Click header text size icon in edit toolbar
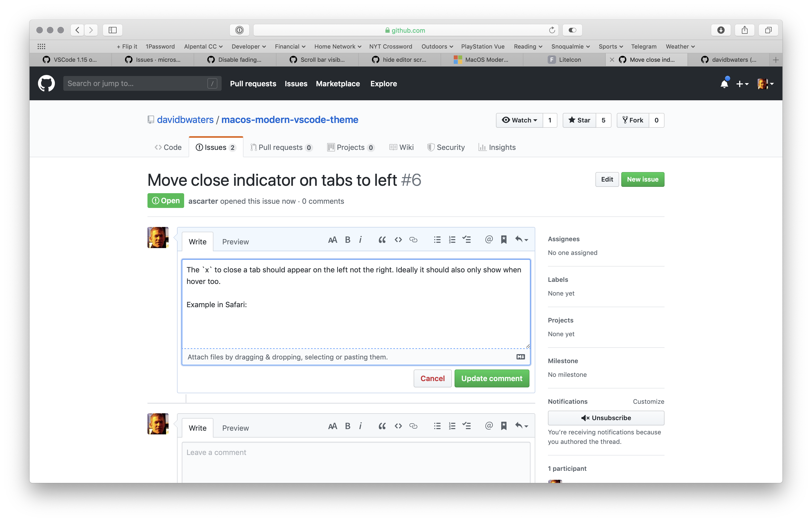Screen dimensions: 812x522 (x=332, y=240)
